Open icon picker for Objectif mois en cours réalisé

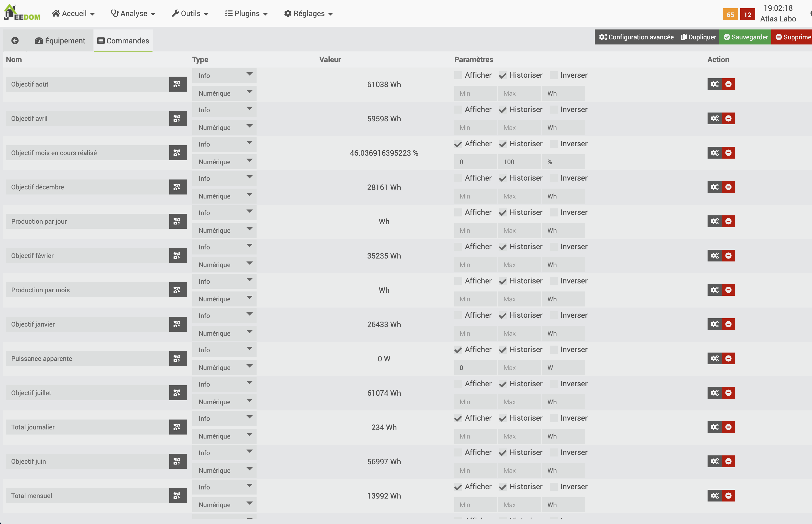point(178,153)
